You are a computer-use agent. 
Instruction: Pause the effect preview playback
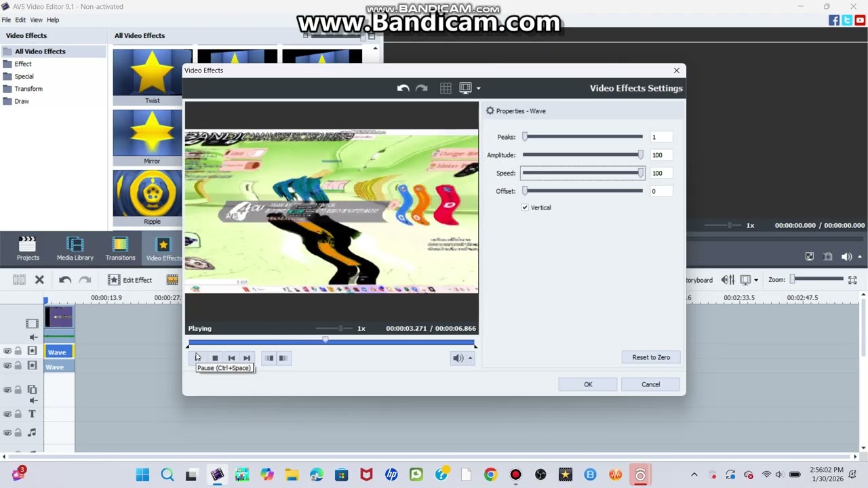point(197,358)
